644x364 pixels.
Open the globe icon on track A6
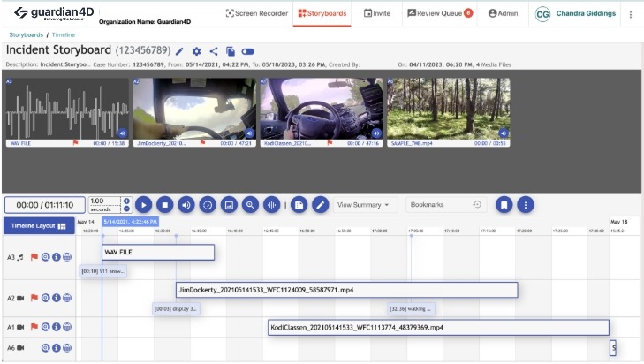(67, 348)
